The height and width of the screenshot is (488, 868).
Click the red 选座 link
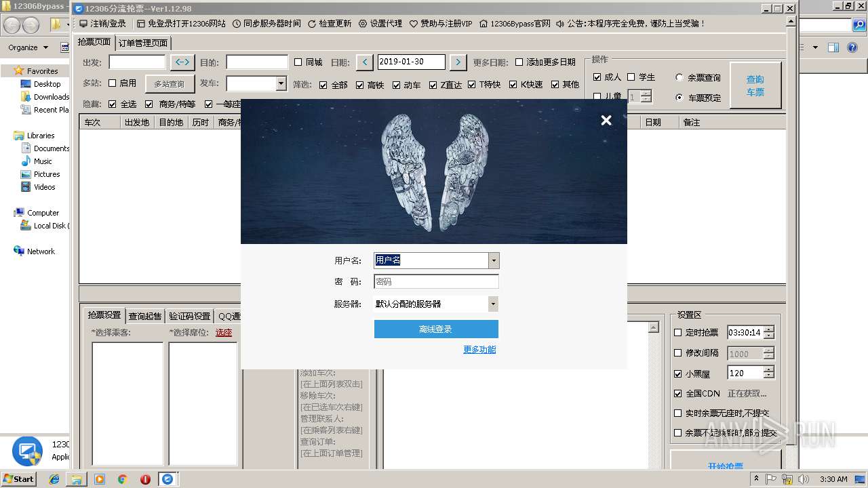224,332
